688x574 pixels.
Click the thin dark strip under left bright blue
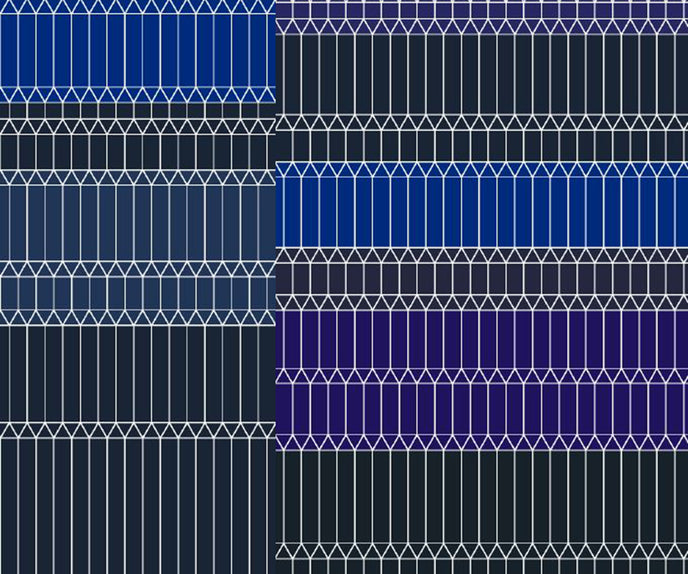click(138, 111)
